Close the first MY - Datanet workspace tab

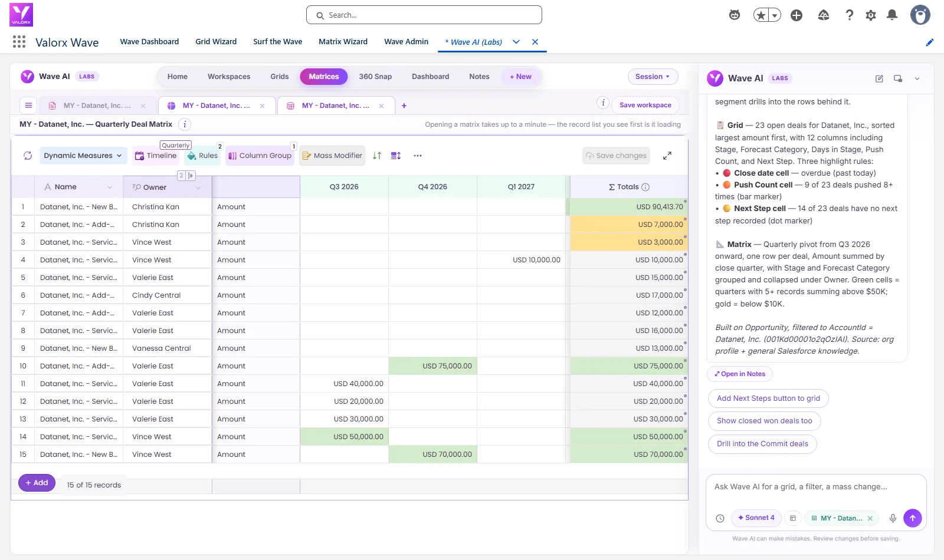(143, 106)
